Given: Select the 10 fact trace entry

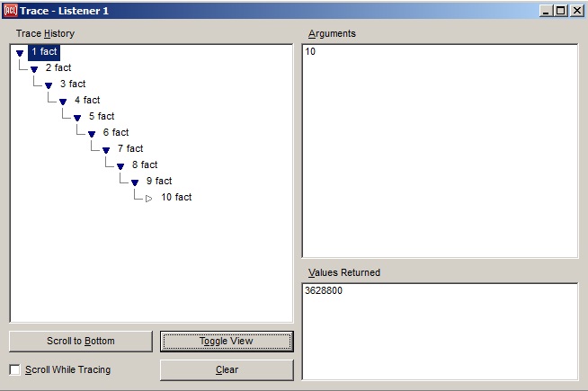Looking at the screenshot, I should [176, 197].
